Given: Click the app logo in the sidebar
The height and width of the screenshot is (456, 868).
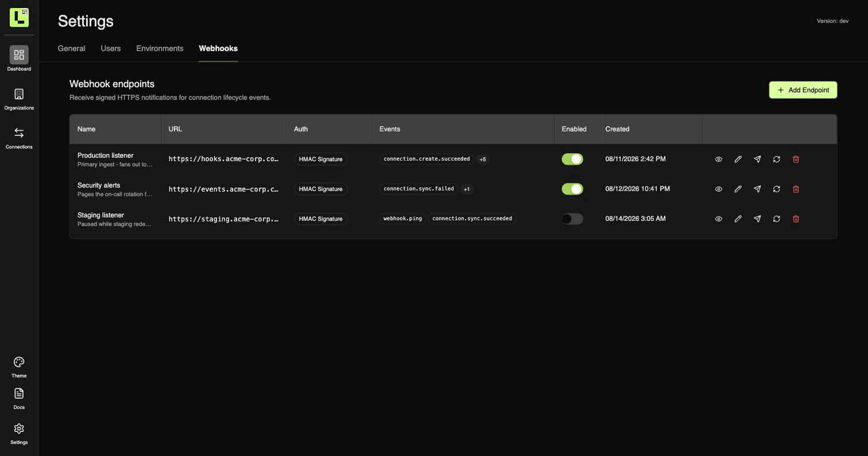Looking at the screenshot, I should 19,17.
